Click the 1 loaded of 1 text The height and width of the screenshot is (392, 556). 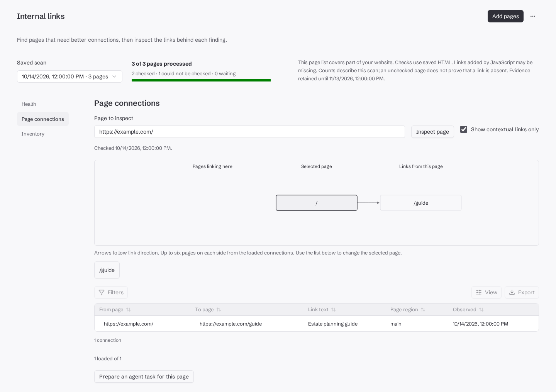pos(108,359)
